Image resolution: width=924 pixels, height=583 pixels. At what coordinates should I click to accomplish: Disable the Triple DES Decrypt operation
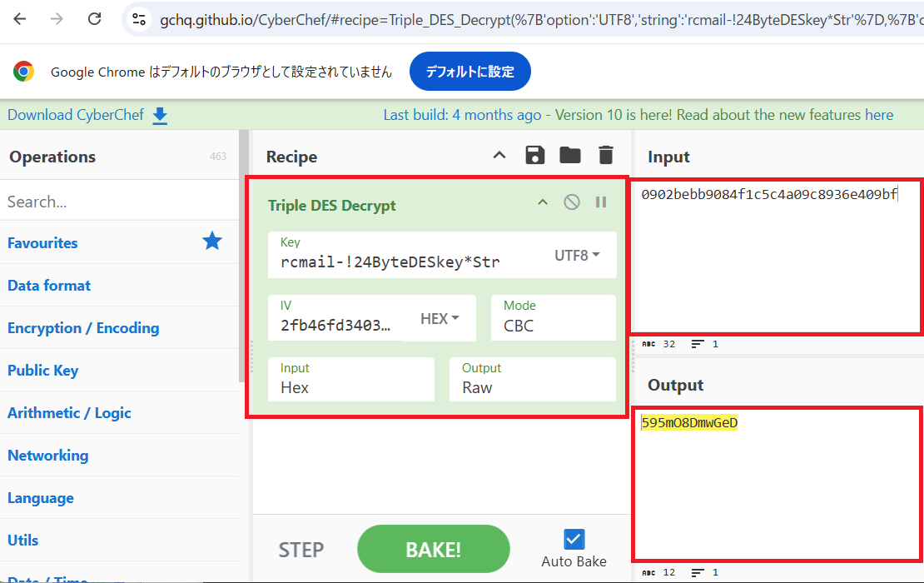coord(572,202)
